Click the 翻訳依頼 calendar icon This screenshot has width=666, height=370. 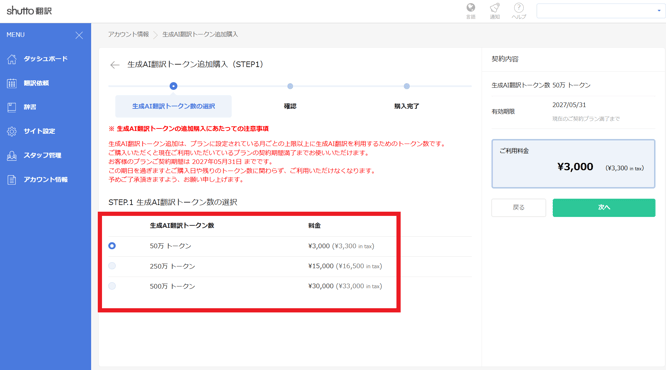point(12,83)
